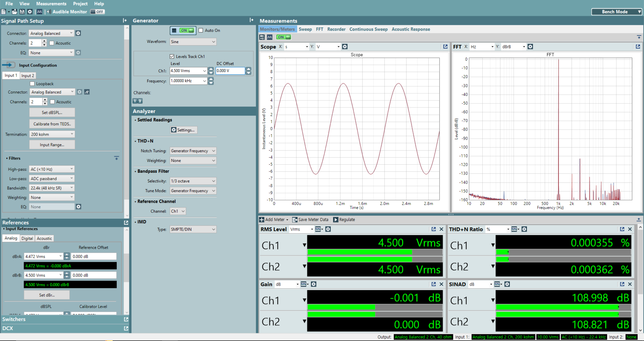Click the save project disk icon

coord(22,12)
